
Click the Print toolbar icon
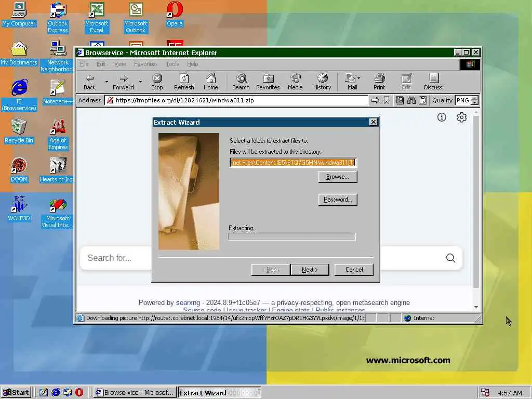click(x=379, y=82)
